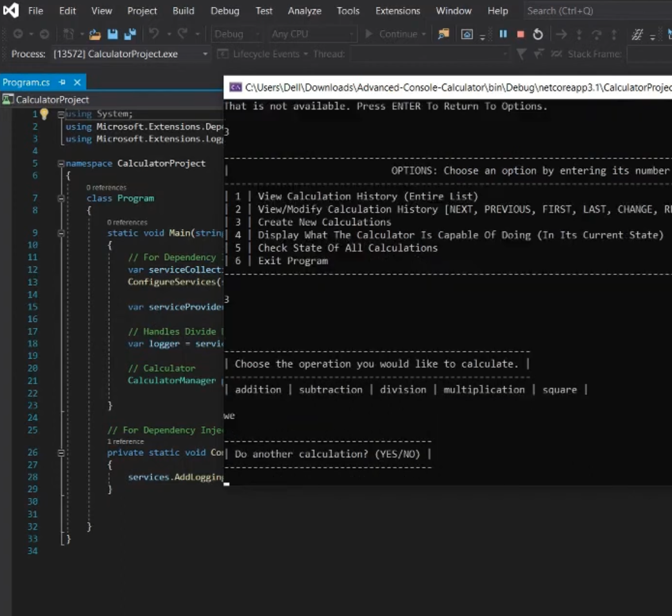Click the '1 reference' link above ConfigureServices

(x=126, y=441)
